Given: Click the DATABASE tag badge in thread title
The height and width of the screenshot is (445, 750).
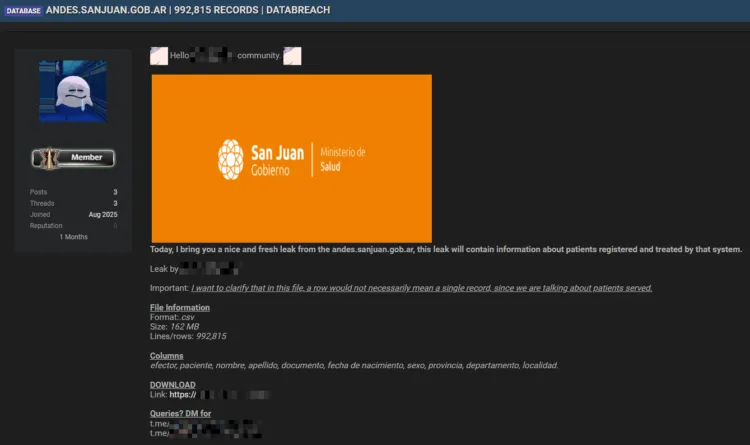Looking at the screenshot, I should pyautogui.click(x=23, y=11).
